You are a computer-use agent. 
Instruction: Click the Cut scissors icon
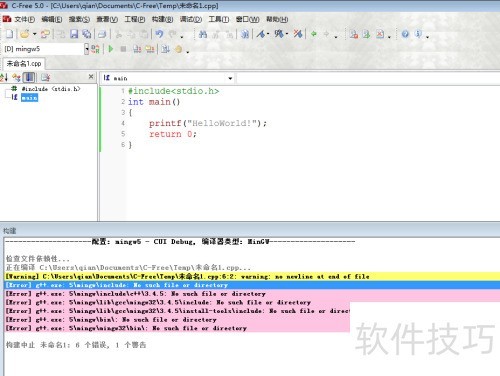click(119, 34)
